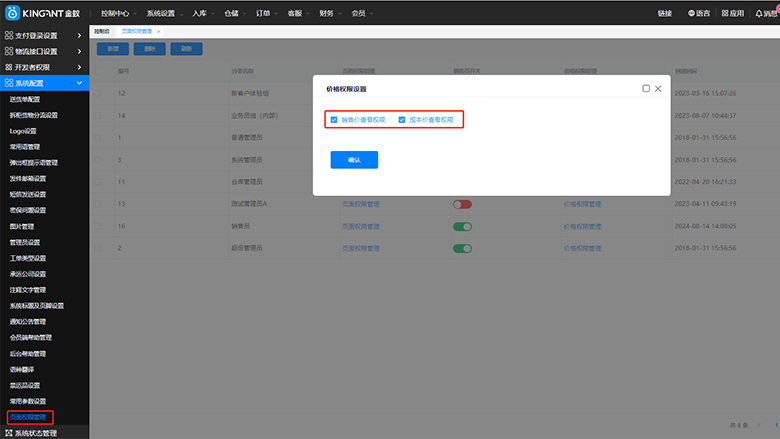Select 页面权限管理 in the sidebar
The height and width of the screenshot is (439, 780).
(28, 417)
